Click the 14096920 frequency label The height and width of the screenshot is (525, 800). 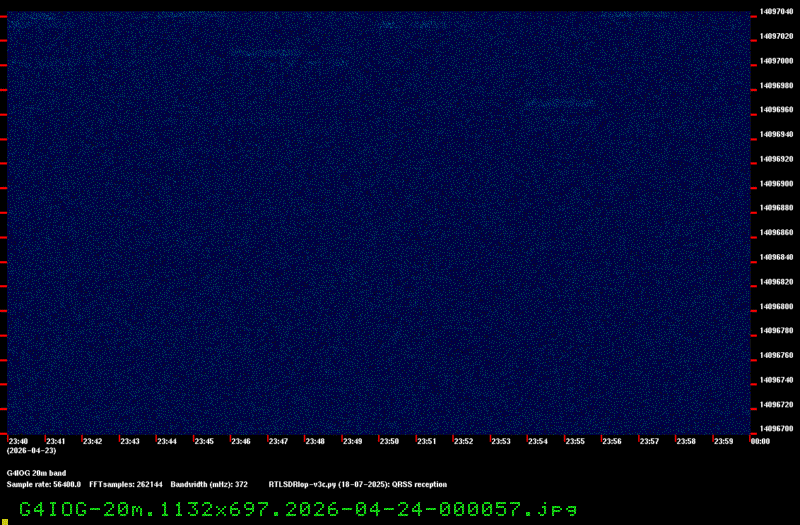tap(777, 159)
